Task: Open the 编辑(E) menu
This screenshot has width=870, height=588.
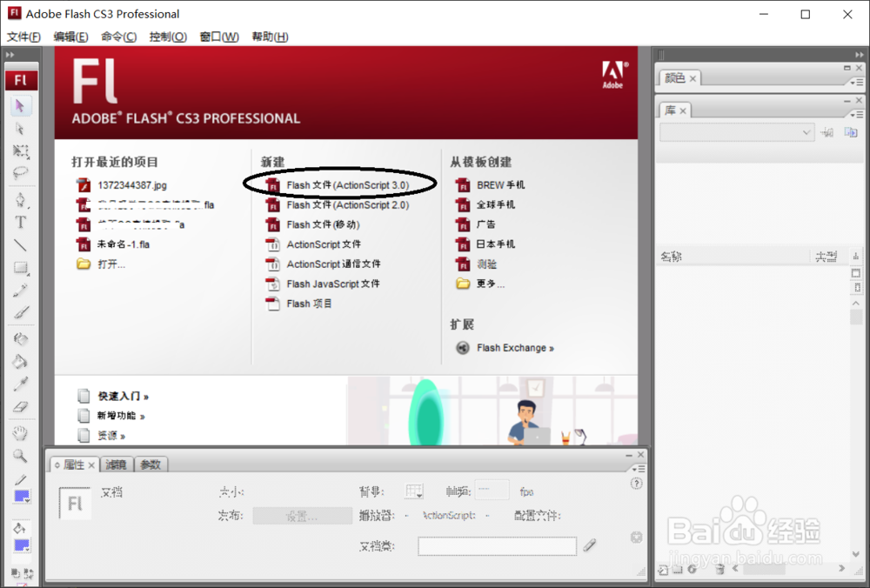Action: 70,37
